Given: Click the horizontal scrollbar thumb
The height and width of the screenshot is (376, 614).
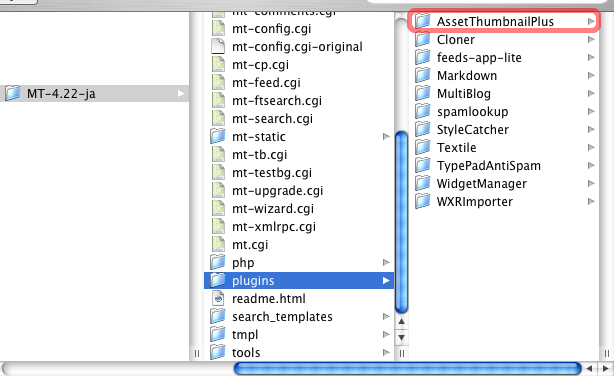Looking at the screenshot, I should 408,369.
